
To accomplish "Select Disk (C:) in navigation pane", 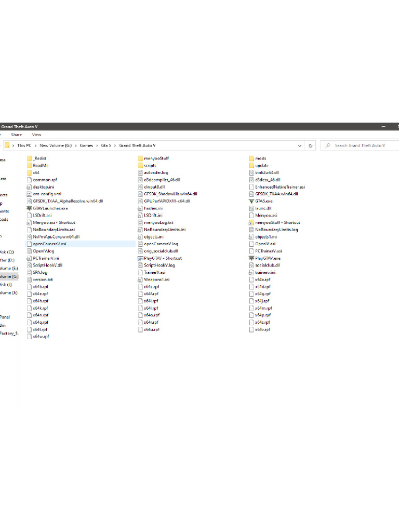I will (7, 252).
